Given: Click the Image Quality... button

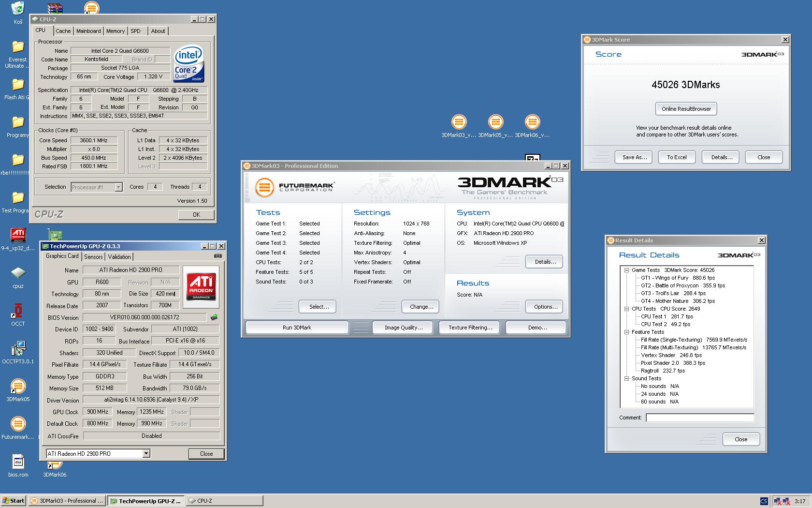Looking at the screenshot, I should click(404, 328).
